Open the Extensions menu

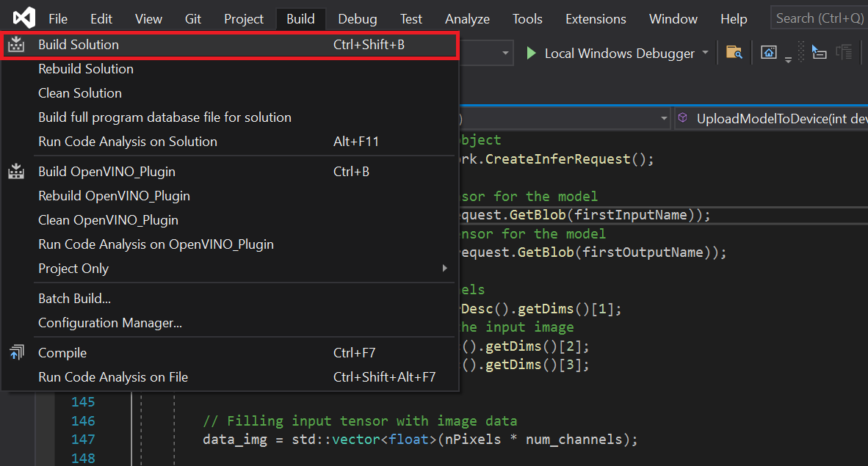point(596,19)
